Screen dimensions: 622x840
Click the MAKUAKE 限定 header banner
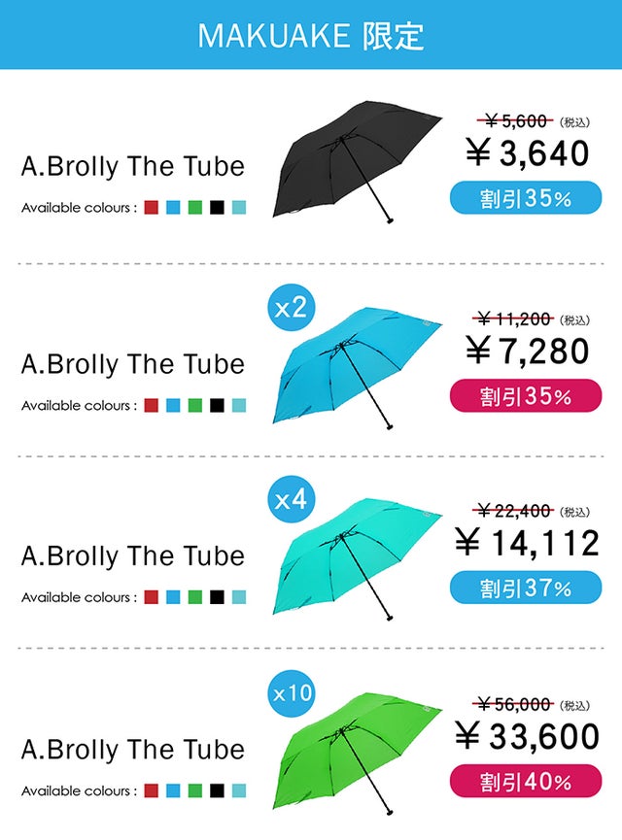point(311,35)
